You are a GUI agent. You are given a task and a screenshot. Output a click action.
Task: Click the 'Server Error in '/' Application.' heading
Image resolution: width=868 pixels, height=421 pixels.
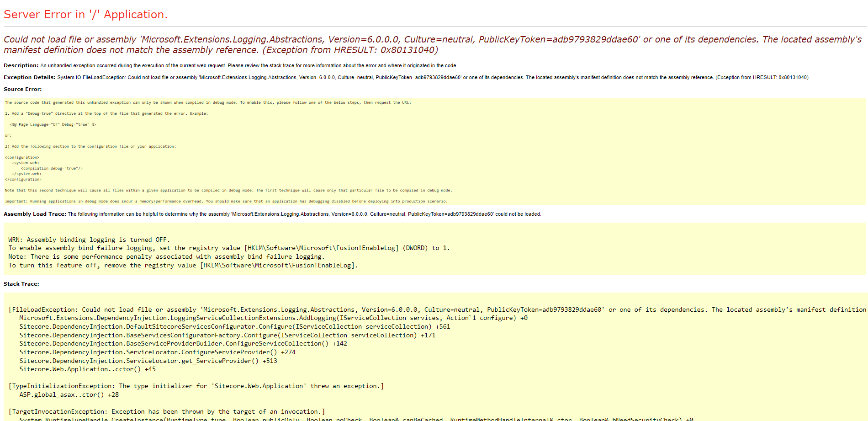pyautogui.click(x=85, y=15)
